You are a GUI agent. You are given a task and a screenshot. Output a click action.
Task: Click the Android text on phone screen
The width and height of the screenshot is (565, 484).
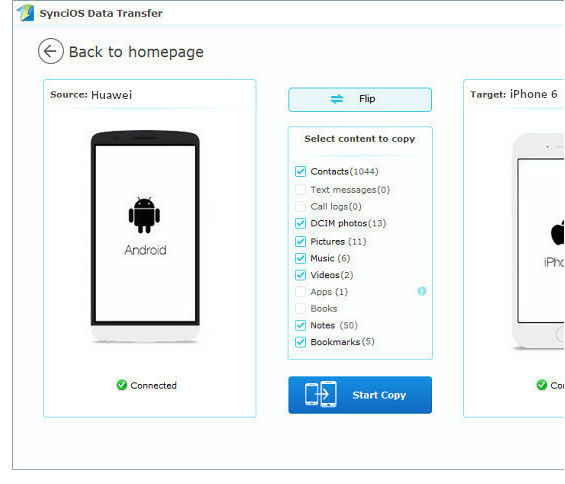click(x=145, y=250)
